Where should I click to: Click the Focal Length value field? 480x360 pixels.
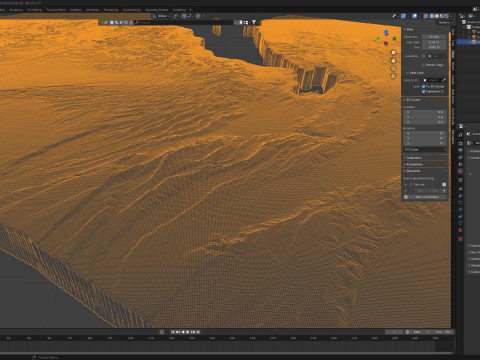(434, 37)
